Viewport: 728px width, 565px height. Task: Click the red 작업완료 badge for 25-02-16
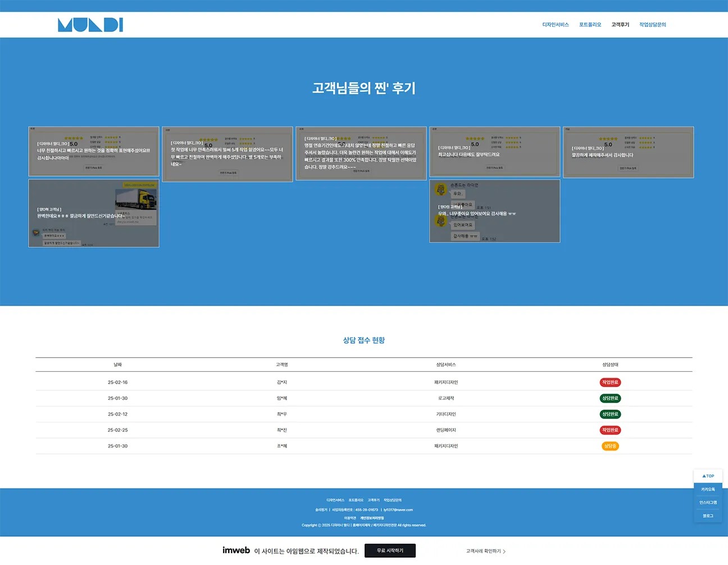tap(610, 382)
